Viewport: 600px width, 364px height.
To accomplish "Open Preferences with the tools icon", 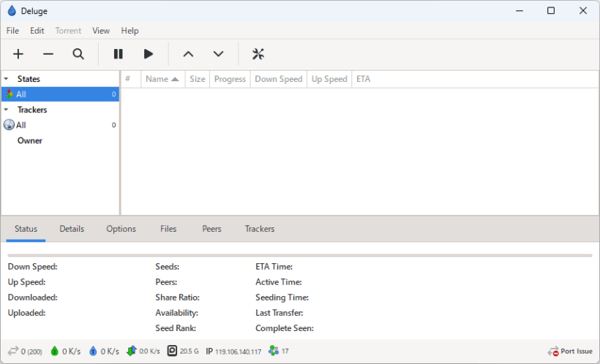I will click(x=258, y=54).
